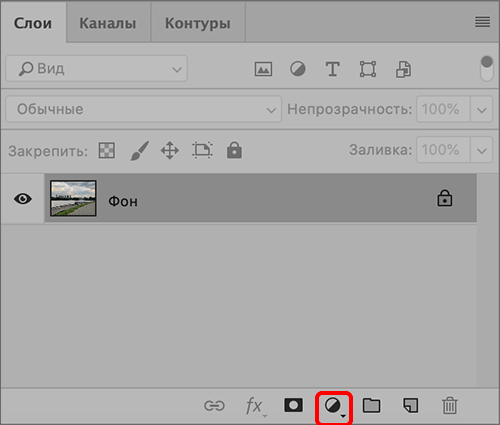Lock transparent pixels checkerboard icon
500x425 pixels.
107,150
